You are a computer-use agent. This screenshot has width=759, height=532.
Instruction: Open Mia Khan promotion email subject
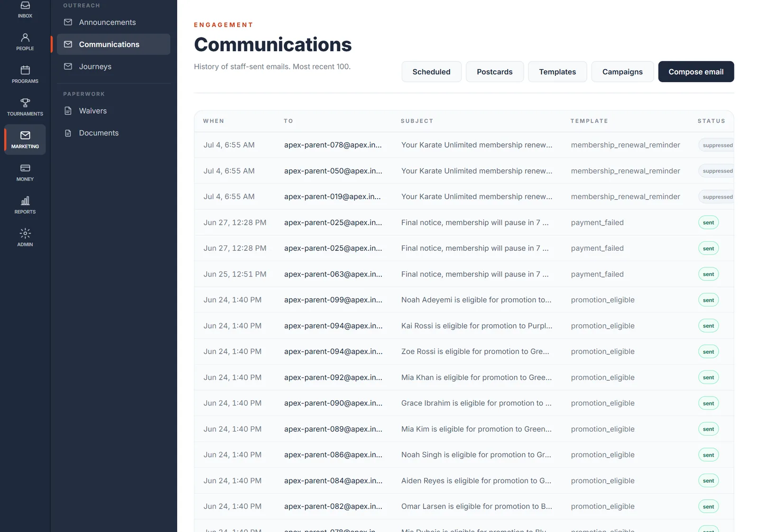coord(476,377)
